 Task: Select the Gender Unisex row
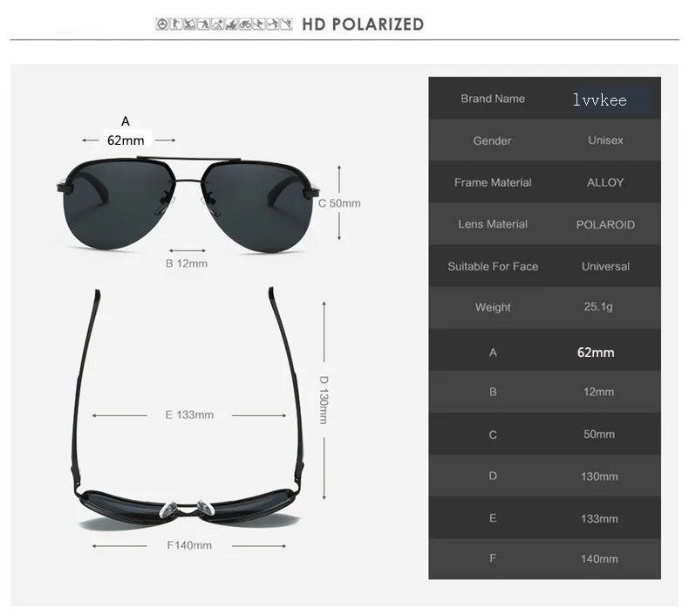tap(544, 140)
